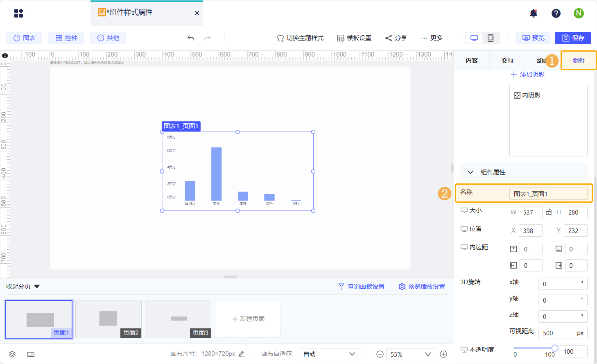Click the top padding icon
This screenshot has height=364, width=597.
pyautogui.click(x=513, y=249)
